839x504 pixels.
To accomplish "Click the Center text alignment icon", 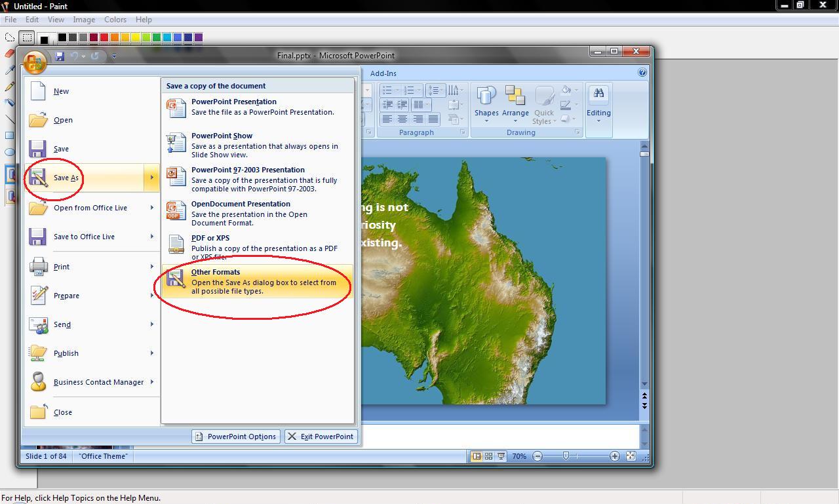I will pyautogui.click(x=402, y=119).
